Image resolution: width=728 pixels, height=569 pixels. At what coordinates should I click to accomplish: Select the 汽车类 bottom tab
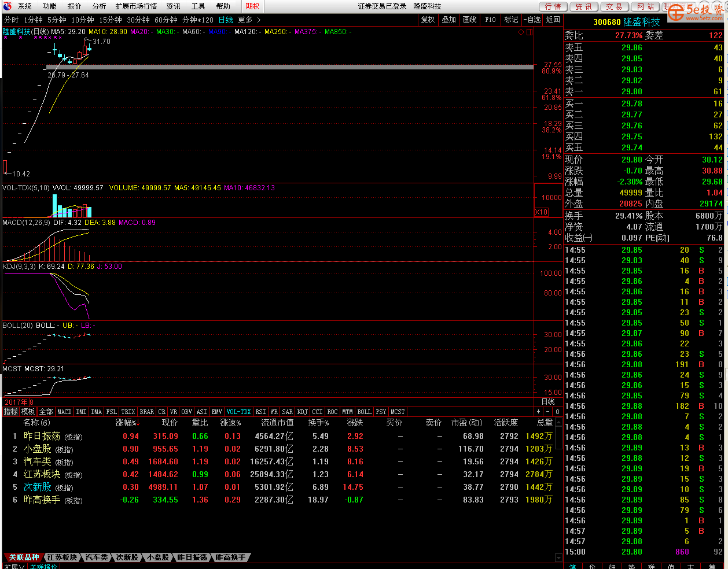(97, 557)
